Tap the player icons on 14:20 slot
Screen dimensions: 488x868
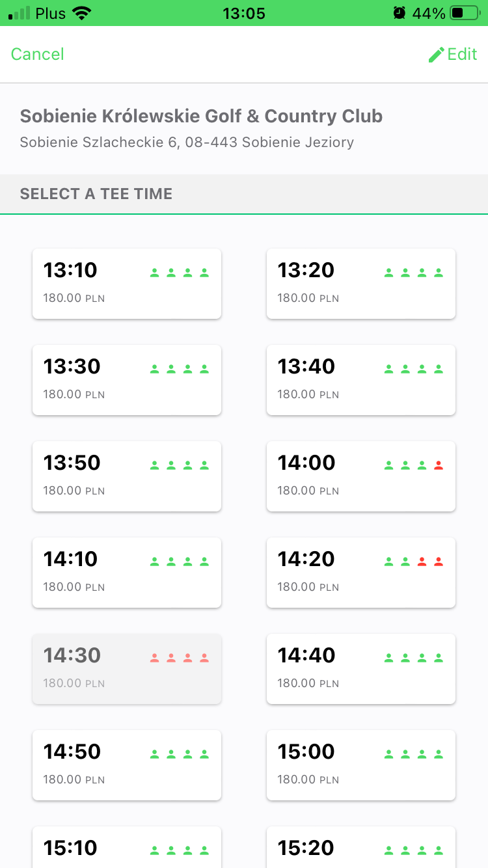414,562
